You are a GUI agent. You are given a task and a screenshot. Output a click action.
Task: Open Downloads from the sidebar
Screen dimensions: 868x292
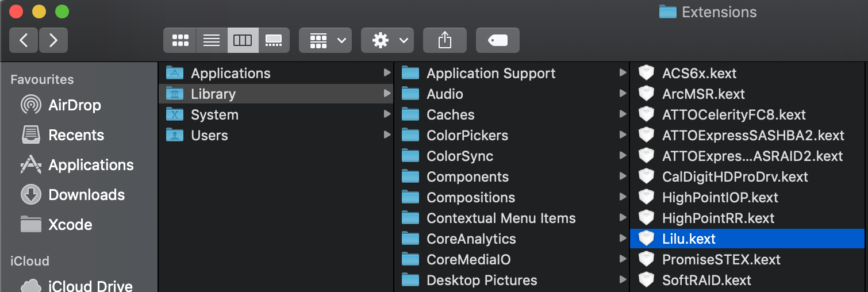click(x=86, y=195)
